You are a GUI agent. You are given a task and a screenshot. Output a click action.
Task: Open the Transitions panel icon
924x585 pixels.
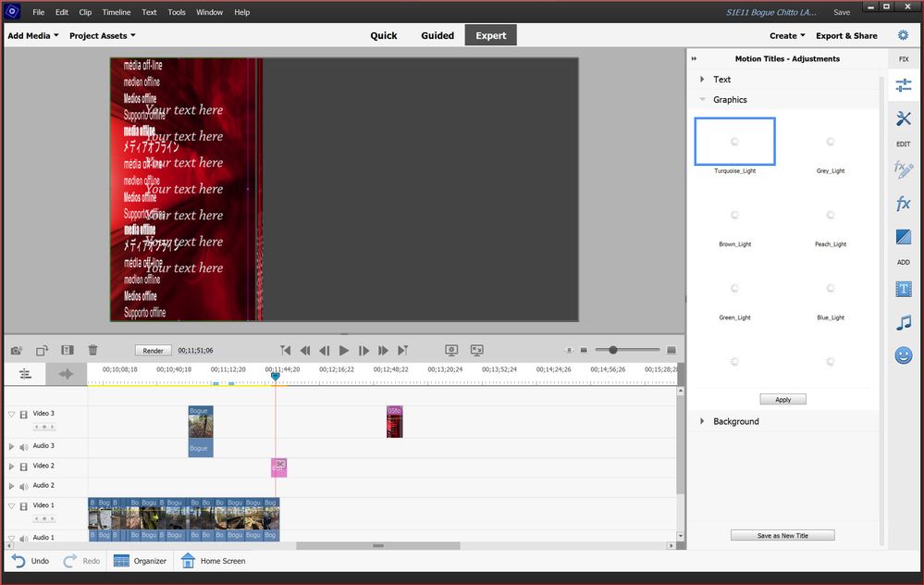tap(903, 237)
